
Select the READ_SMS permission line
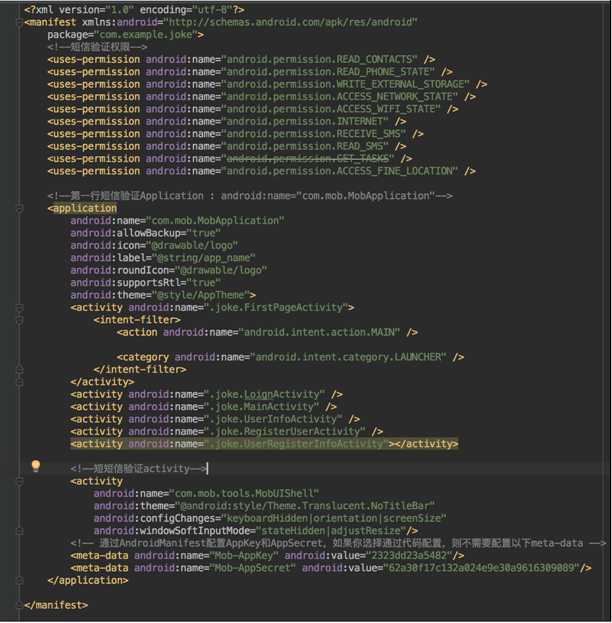[227, 146]
